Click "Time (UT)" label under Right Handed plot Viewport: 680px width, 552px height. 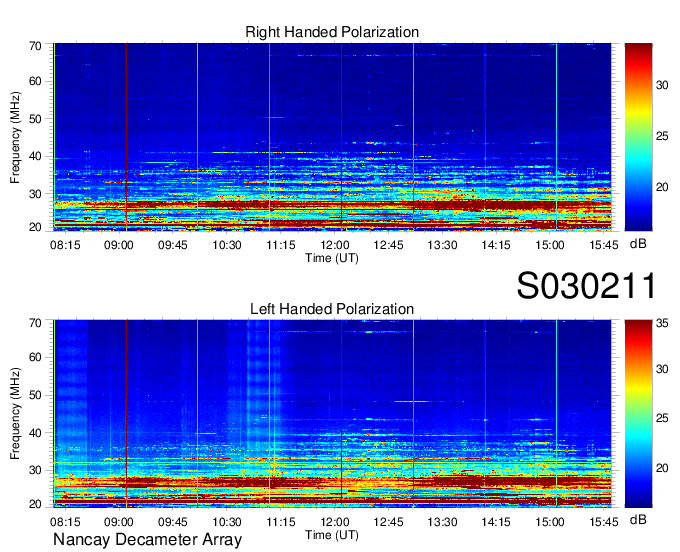click(x=332, y=258)
